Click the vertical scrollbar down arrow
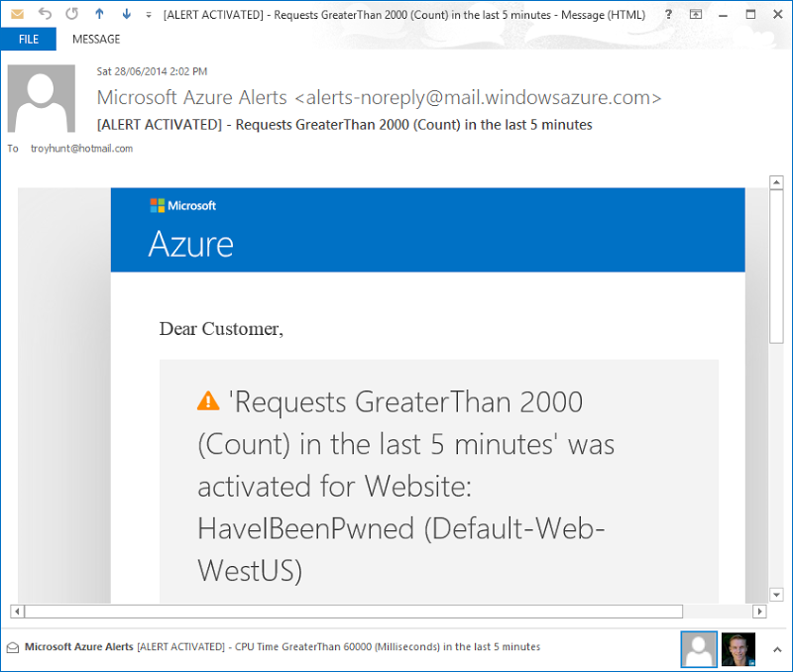This screenshot has height=672, width=793. click(777, 595)
